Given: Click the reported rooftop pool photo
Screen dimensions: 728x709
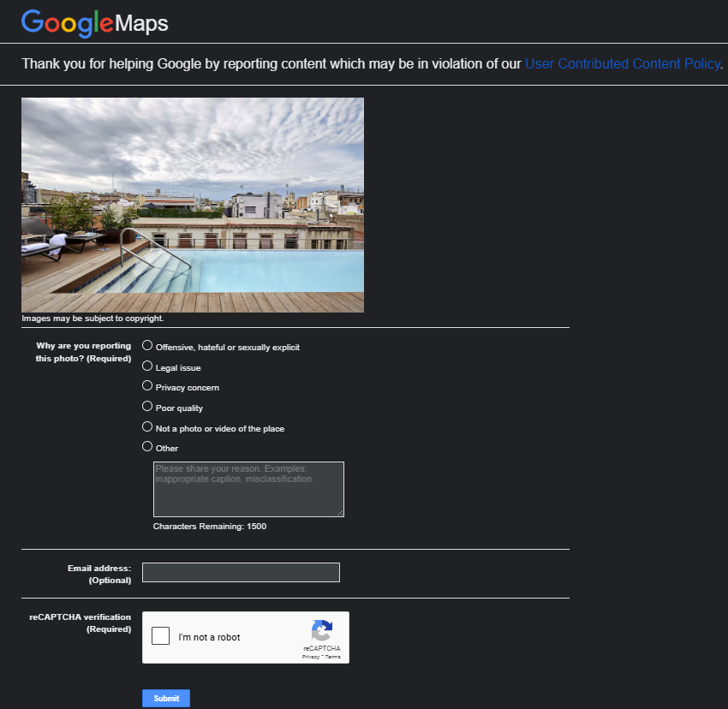Looking at the screenshot, I should click(x=193, y=205).
